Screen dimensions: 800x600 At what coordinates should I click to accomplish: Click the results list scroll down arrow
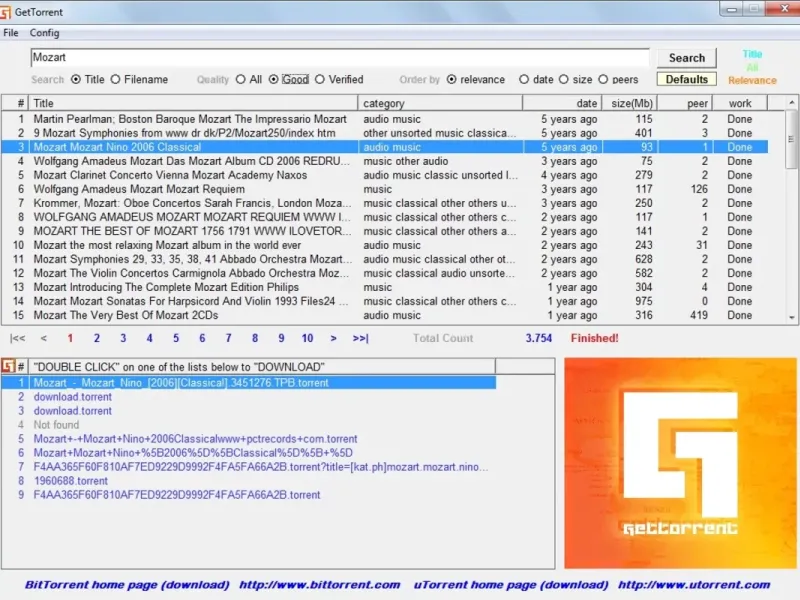(x=791, y=317)
